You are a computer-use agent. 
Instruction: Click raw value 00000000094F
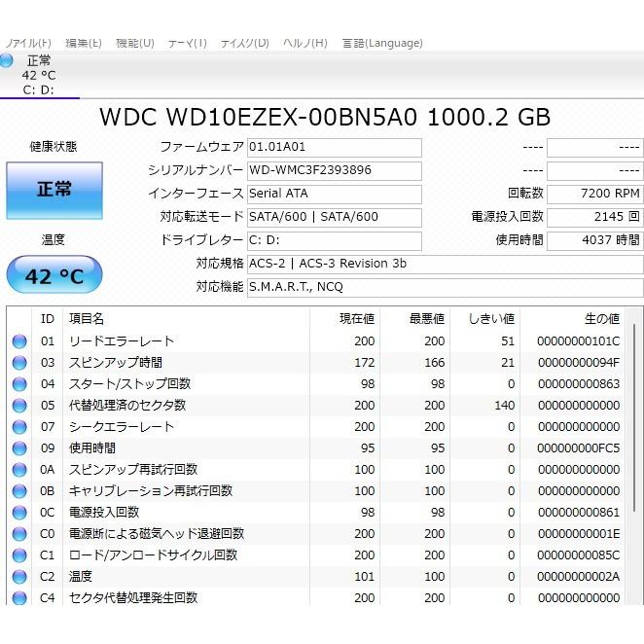(x=578, y=363)
